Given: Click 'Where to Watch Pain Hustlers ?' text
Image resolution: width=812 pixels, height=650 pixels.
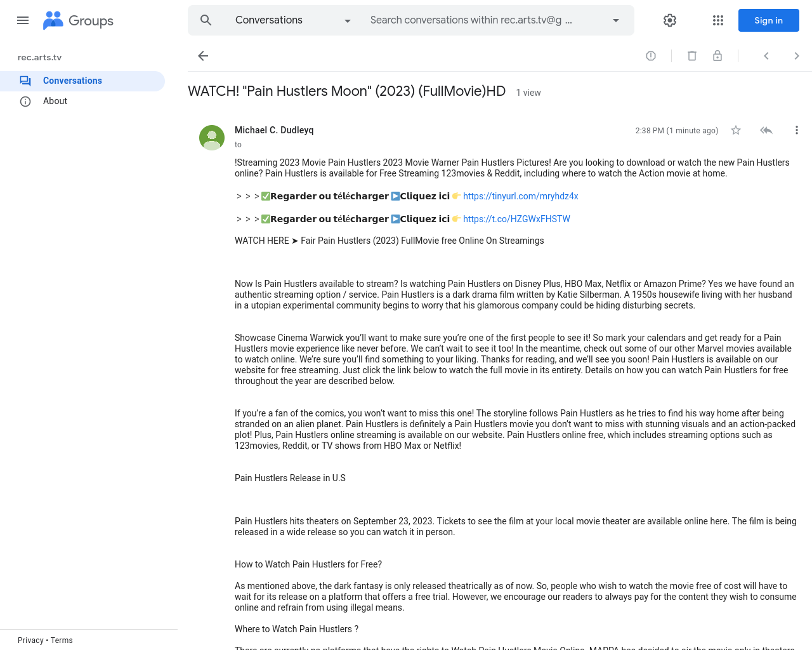Looking at the screenshot, I should tap(296, 629).
